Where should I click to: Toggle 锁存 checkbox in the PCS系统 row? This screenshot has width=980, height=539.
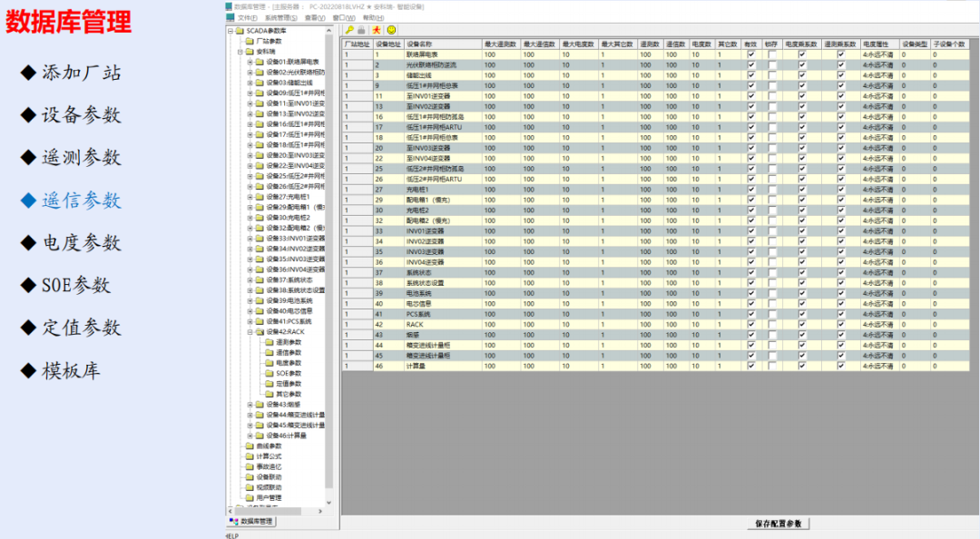pyautogui.click(x=772, y=315)
